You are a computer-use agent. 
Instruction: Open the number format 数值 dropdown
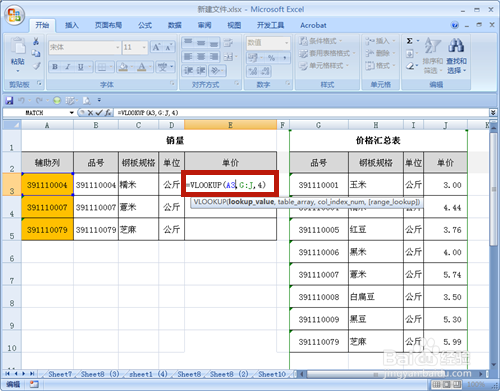[286, 43]
